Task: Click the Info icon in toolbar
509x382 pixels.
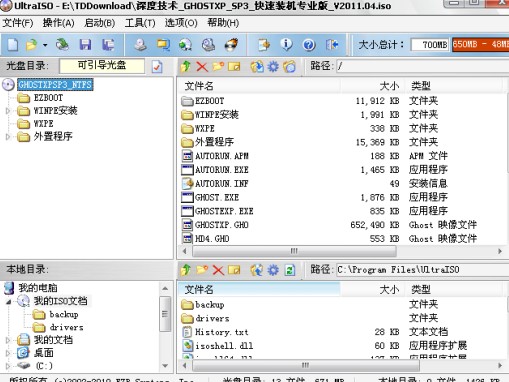Action: [286, 44]
